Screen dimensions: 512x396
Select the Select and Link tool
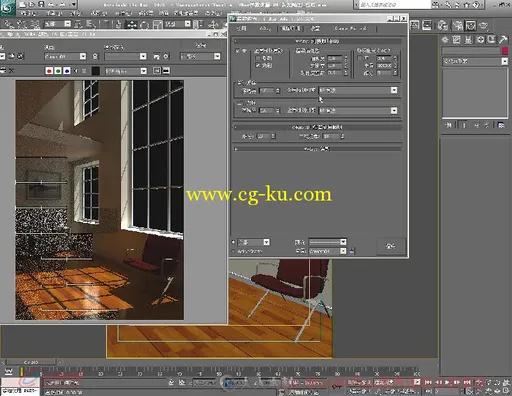click(x=8, y=24)
